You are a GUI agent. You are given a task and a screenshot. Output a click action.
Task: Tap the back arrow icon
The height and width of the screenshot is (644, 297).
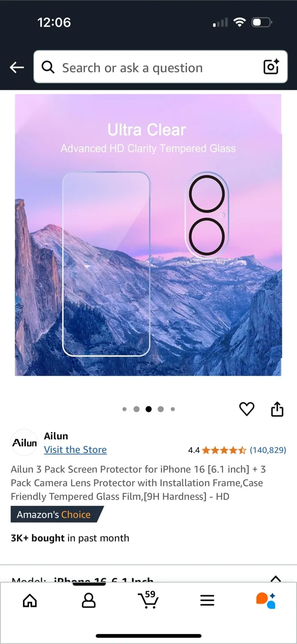click(17, 68)
